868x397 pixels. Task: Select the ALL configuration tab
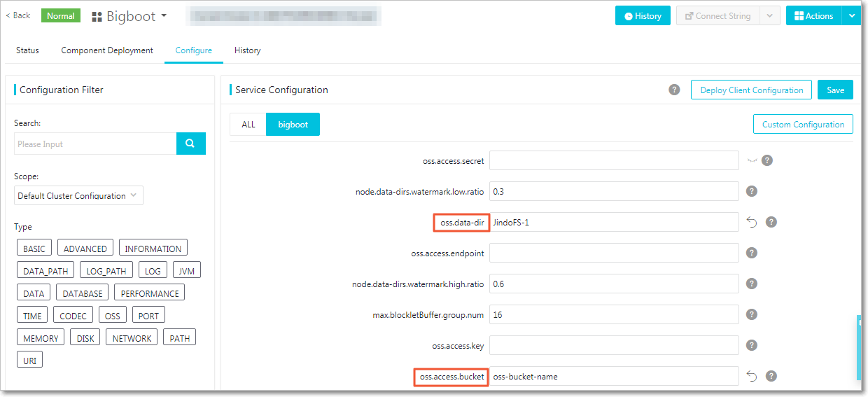[248, 124]
